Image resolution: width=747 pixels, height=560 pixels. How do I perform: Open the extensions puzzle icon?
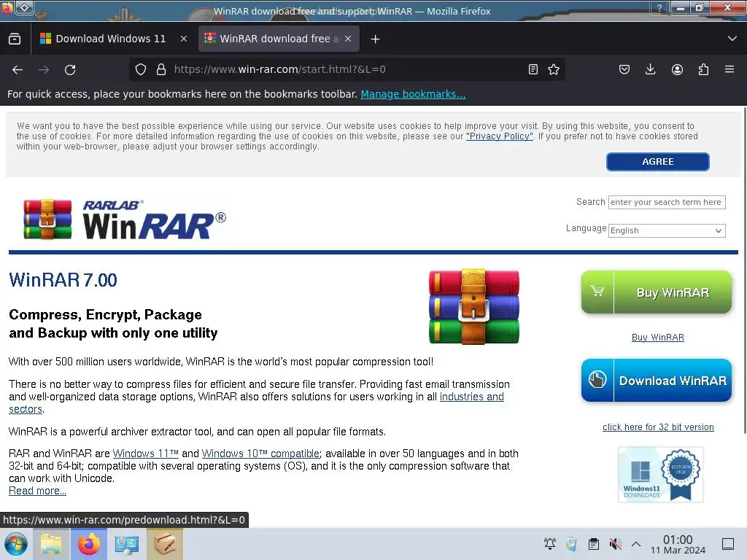point(703,69)
